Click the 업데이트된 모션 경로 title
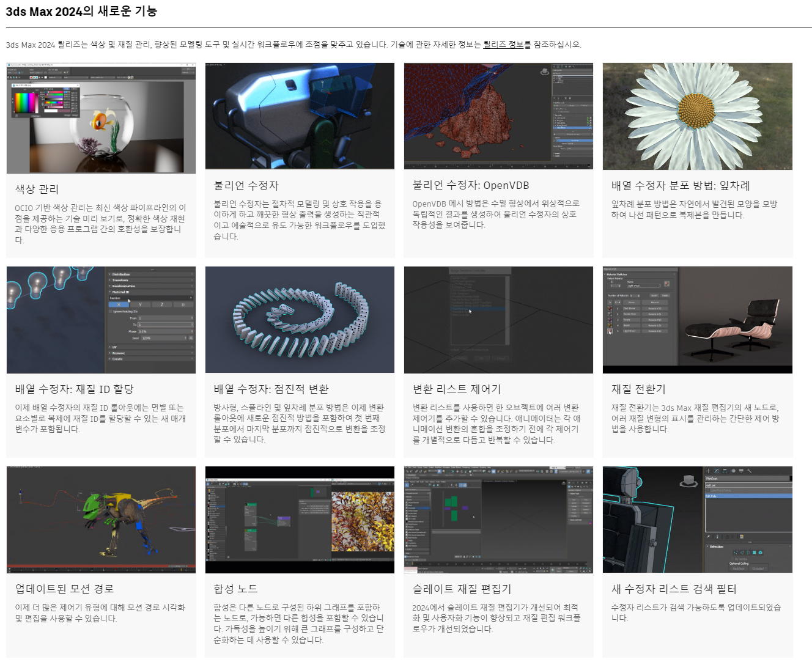Screen dimensions: 812x662 (x=64, y=589)
